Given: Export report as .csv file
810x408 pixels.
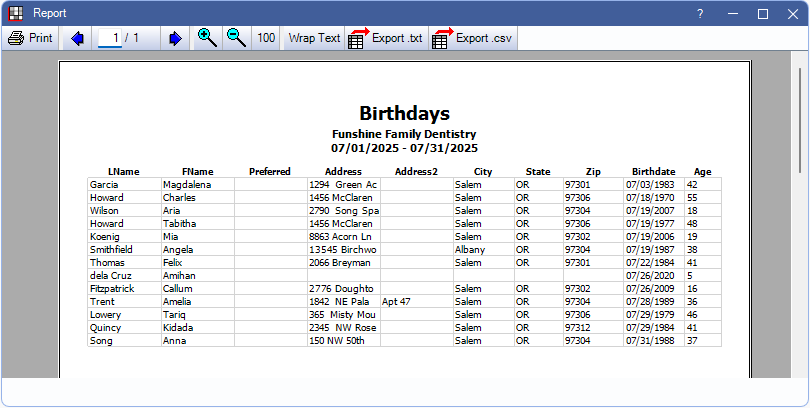Looking at the screenshot, I should tap(470, 38).
